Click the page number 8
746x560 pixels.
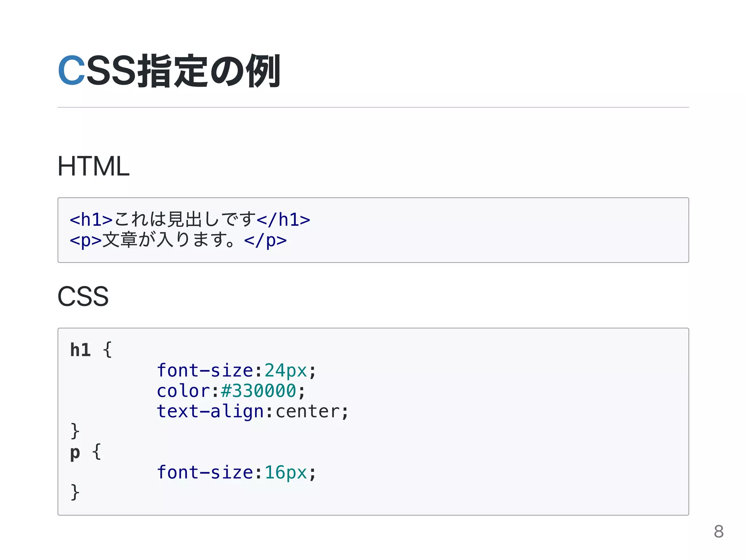[x=719, y=532]
